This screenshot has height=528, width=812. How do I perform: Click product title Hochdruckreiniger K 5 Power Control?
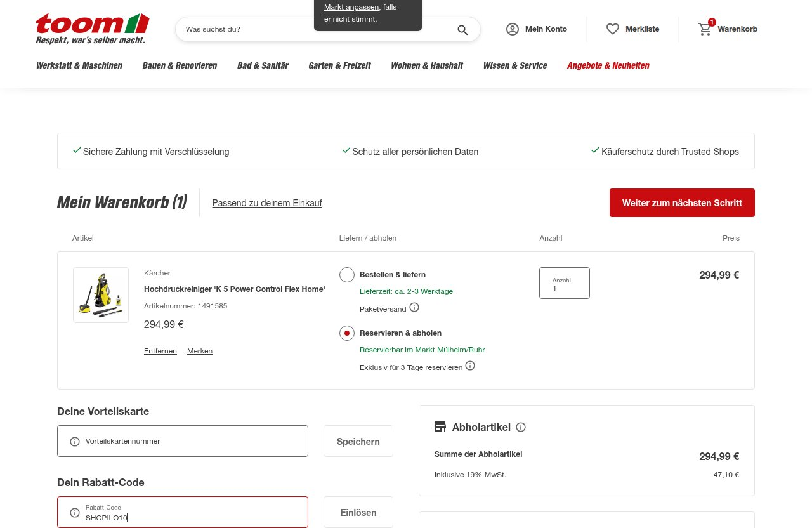tap(235, 289)
